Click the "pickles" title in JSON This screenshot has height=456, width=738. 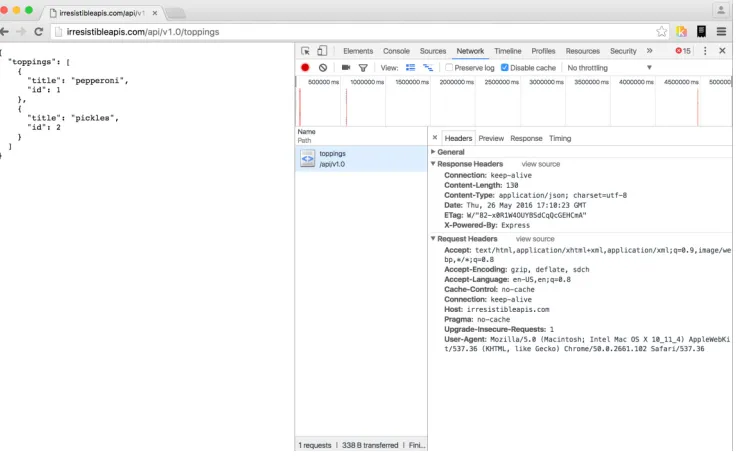[95, 118]
